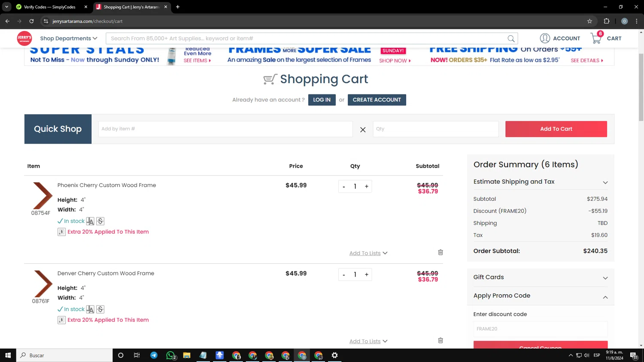Click the Denver Cherry dollar badge icon
The image size is (644, 362).
(x=100, y=309)
